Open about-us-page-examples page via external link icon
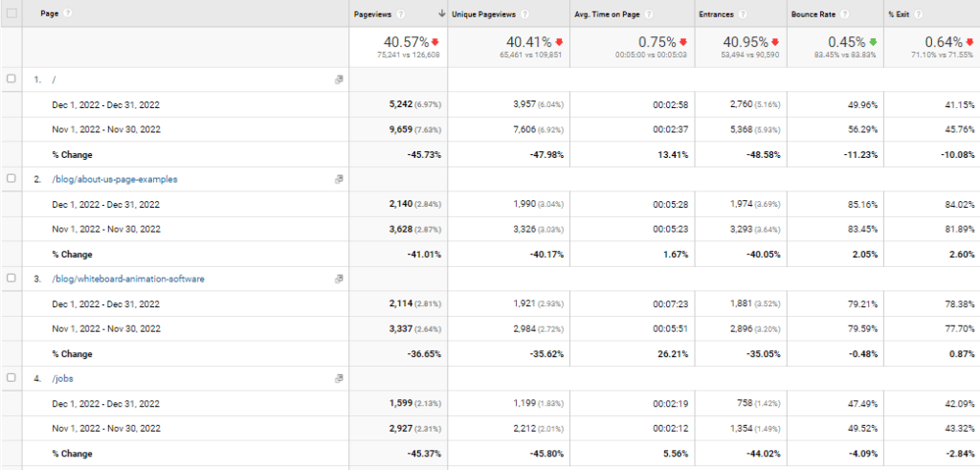The width and height of the screenshot is (980, 470). (339, 179)
